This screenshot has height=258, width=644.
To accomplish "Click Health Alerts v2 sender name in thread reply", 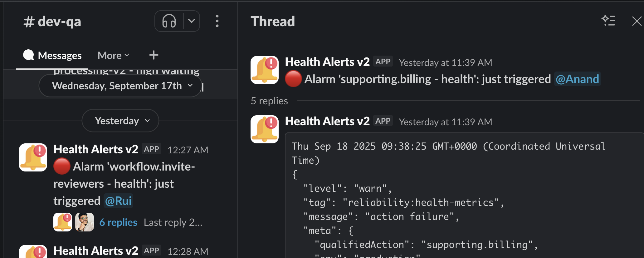I will (327, 121).
